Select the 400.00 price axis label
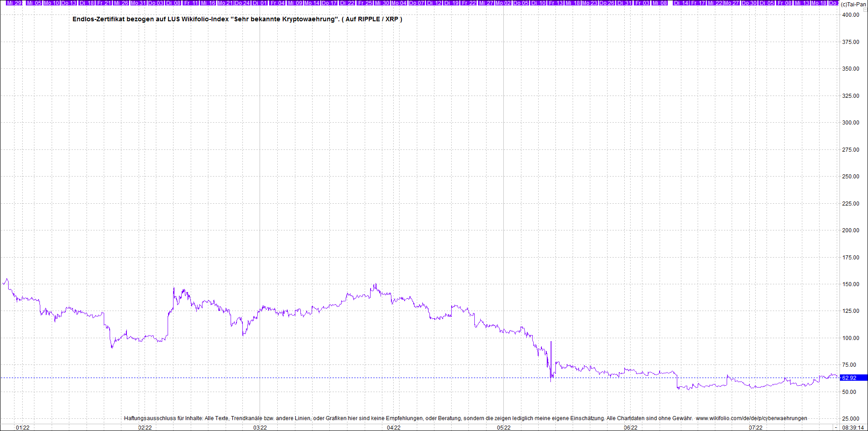 [x=850, y=15]
